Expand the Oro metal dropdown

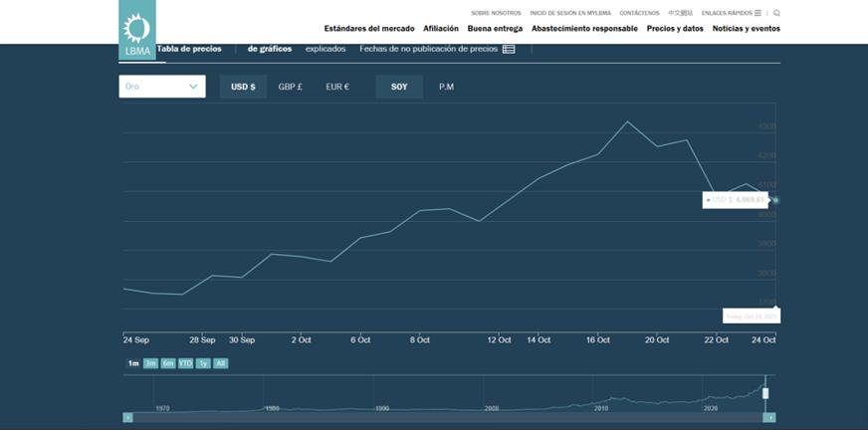(x=162, y=87)
